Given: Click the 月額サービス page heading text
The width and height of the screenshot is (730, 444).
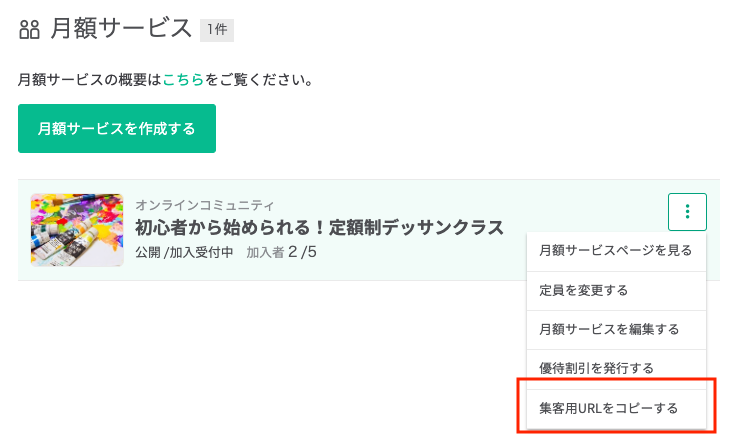Looking at the screenshot, I should pos(121,28).
